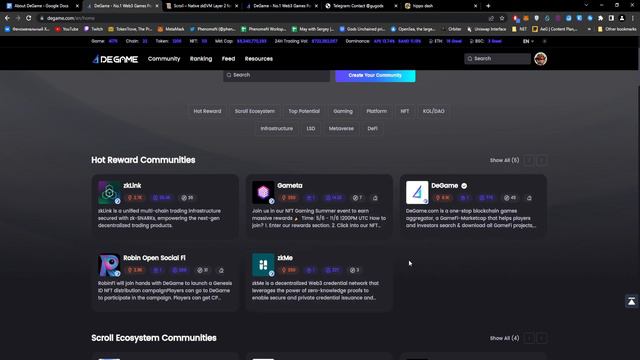Image resolution: width=640 pixels, height=360 pixels.
Task: Switch to Telegram Contact tab
Action: 361,6
